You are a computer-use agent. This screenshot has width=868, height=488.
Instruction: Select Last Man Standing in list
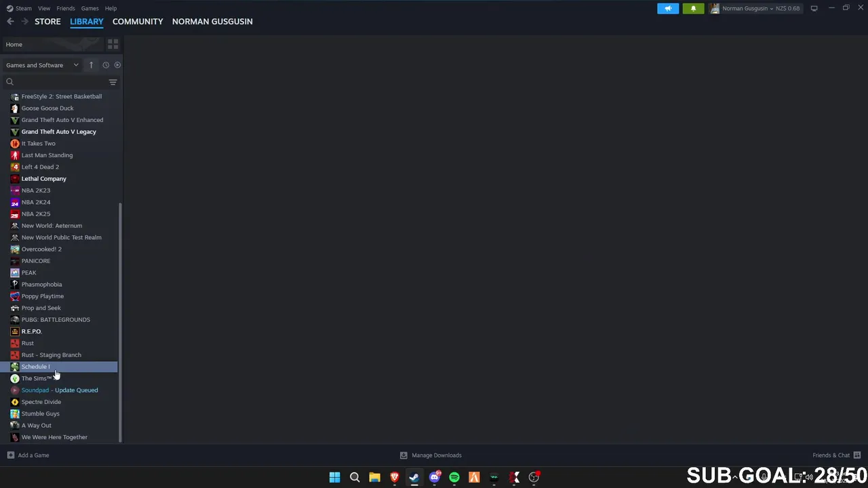tap(47, 155)
